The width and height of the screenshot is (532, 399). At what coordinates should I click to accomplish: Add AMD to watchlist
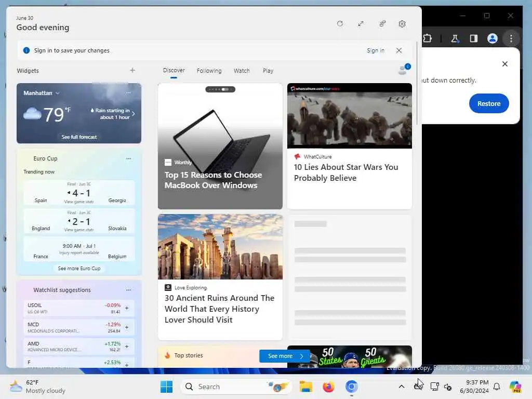[127, 347]
